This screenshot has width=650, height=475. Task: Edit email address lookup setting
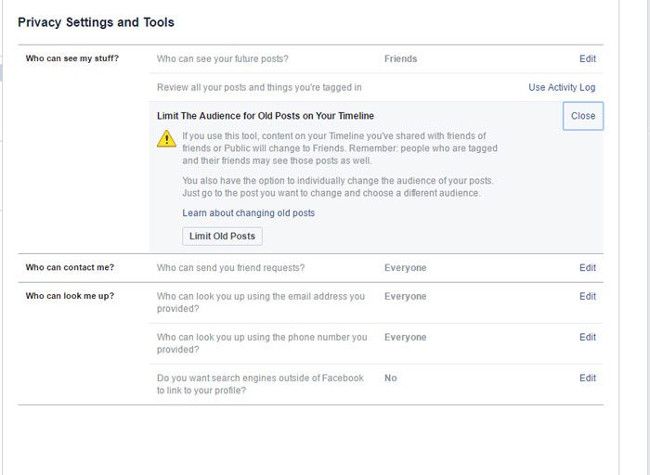coord(587,297)
